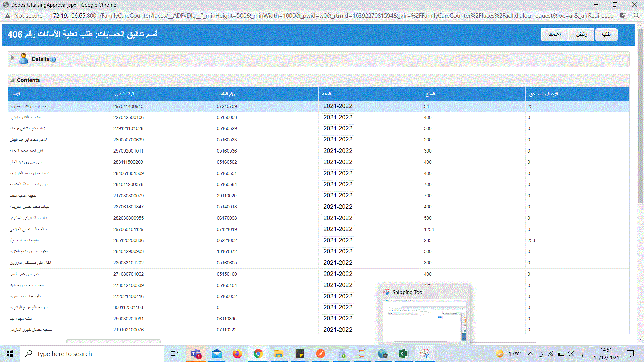Click file number 06221002 cell
The height and width of the screenshot is (362, 644).
point(267,240)
